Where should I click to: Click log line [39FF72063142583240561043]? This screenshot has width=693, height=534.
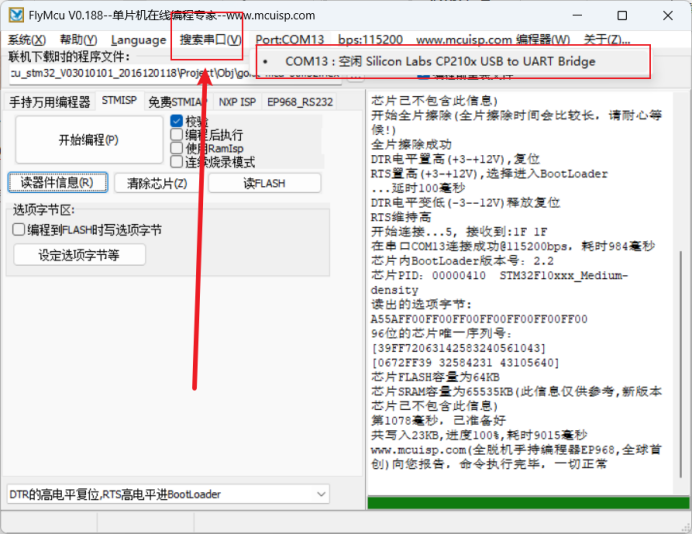point(458,348)
